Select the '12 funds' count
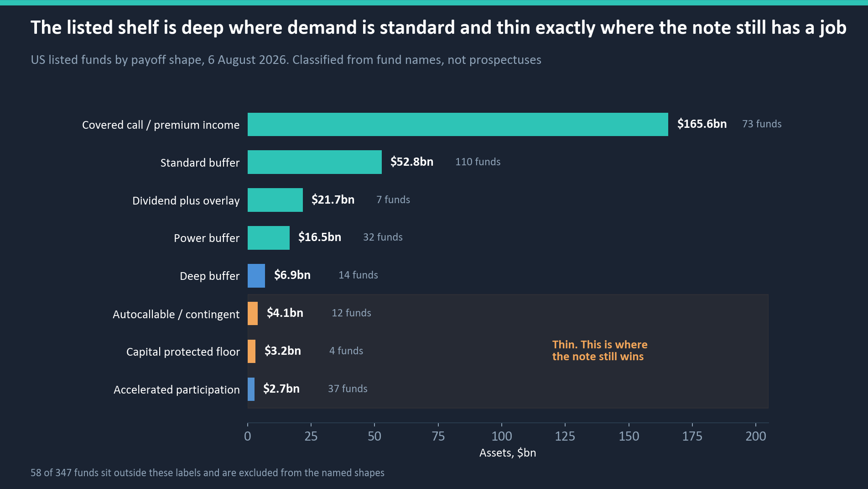The width and height of the screenshot is (868, 489). 351,313
